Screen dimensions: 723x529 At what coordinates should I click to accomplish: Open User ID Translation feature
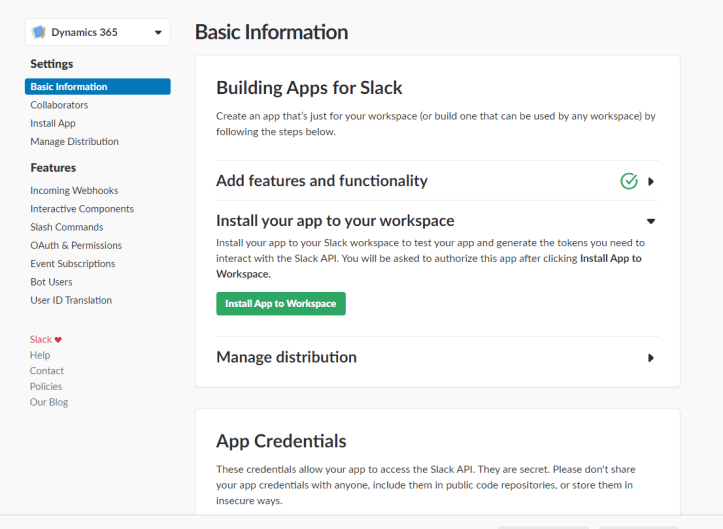[71, 300]
